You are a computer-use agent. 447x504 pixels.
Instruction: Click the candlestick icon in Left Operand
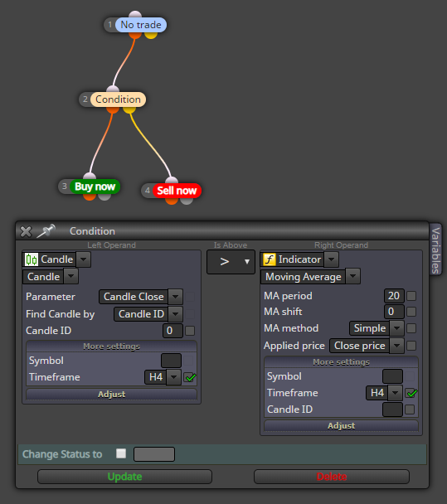pyautogui.click(x=32, y=259)
